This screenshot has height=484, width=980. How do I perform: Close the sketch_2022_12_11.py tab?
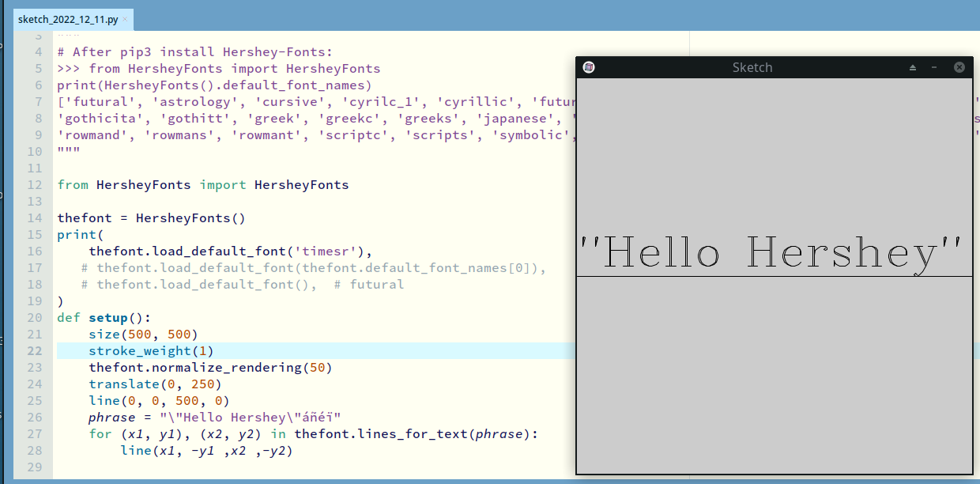point(125,19)
